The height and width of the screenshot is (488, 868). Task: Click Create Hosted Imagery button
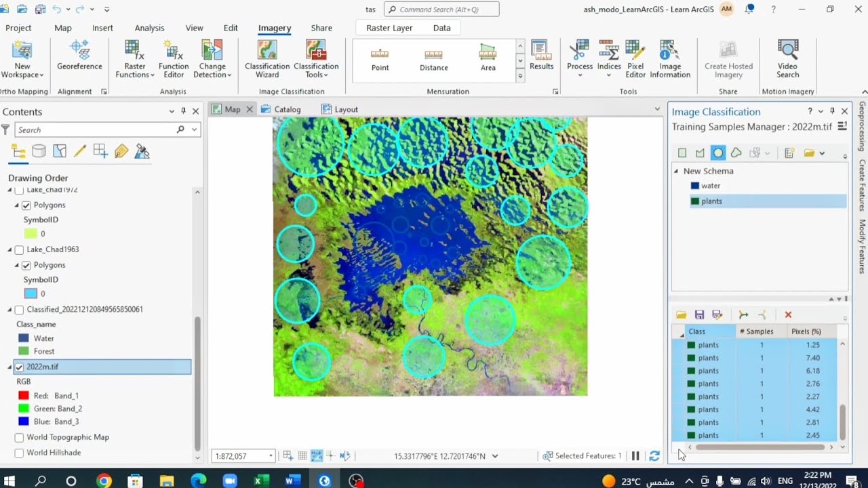pyautogui.click(x=728, y=60)
